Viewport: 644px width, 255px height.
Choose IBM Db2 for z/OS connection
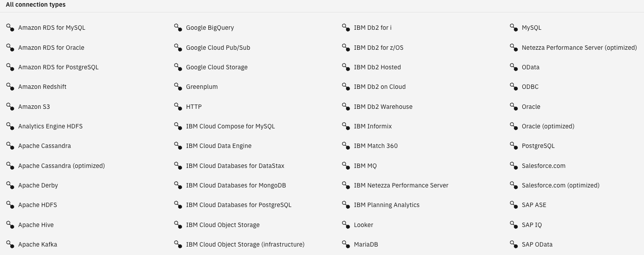coord(378,48)
